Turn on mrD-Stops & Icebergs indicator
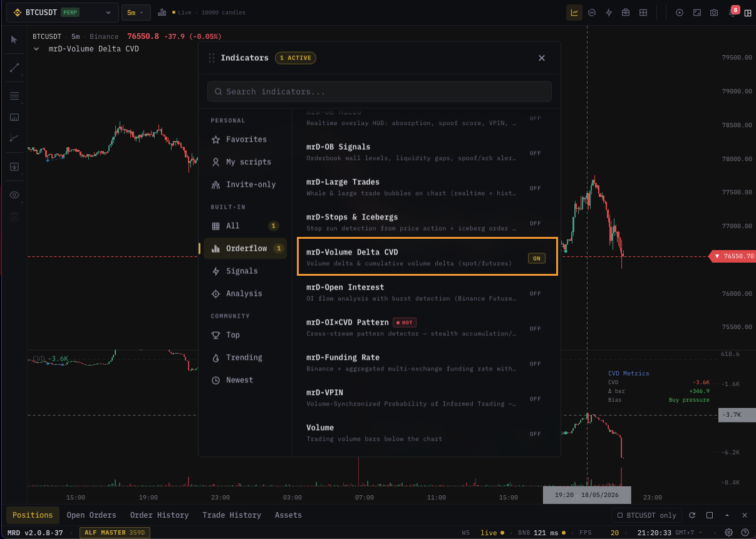The height and width of the screenshot is (539, 756). coord(536,223)
